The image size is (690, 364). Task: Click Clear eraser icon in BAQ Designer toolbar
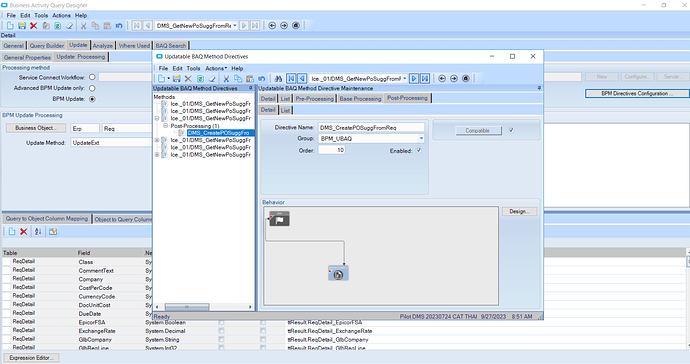[x=70, y=26]
